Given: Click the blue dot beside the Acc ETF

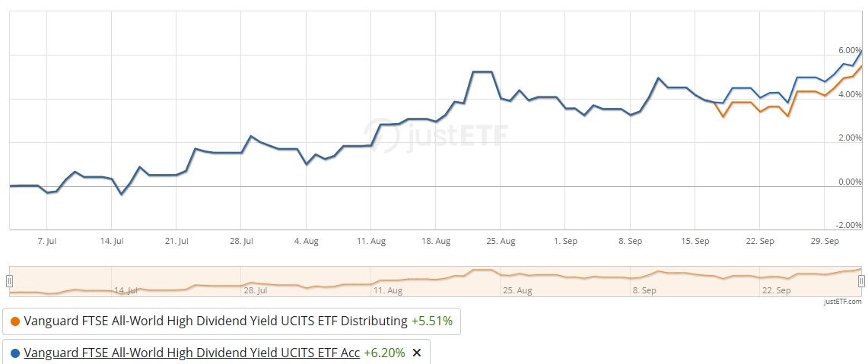Looking at the screenshot, I should (x=15, y=353).
